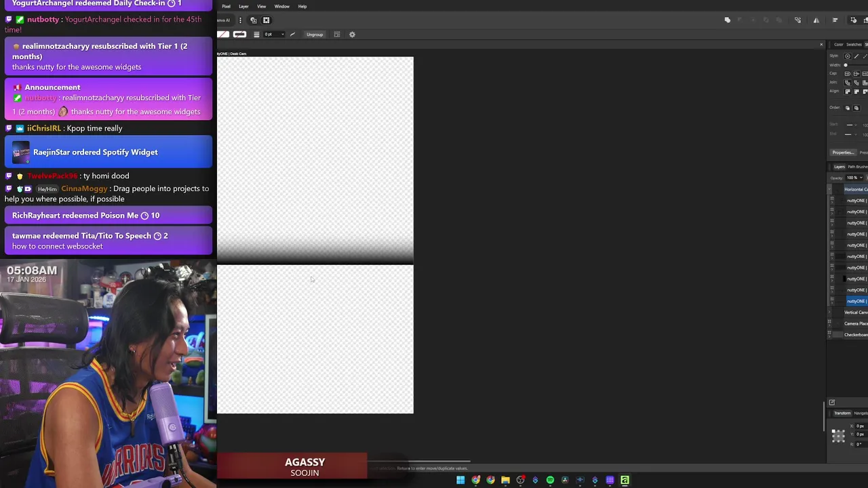Select the first stroke Align option
Viewport: 868px width, 488px height.
pos(847,91)
